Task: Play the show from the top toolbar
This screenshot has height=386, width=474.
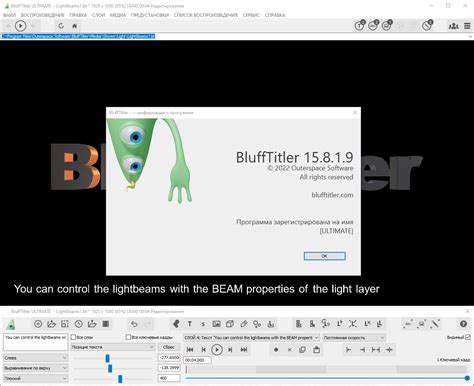Action: coord(20,26)
